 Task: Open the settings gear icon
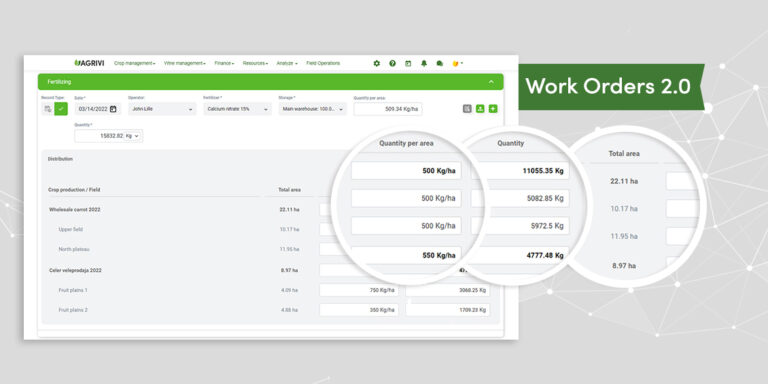click(376, 63)
